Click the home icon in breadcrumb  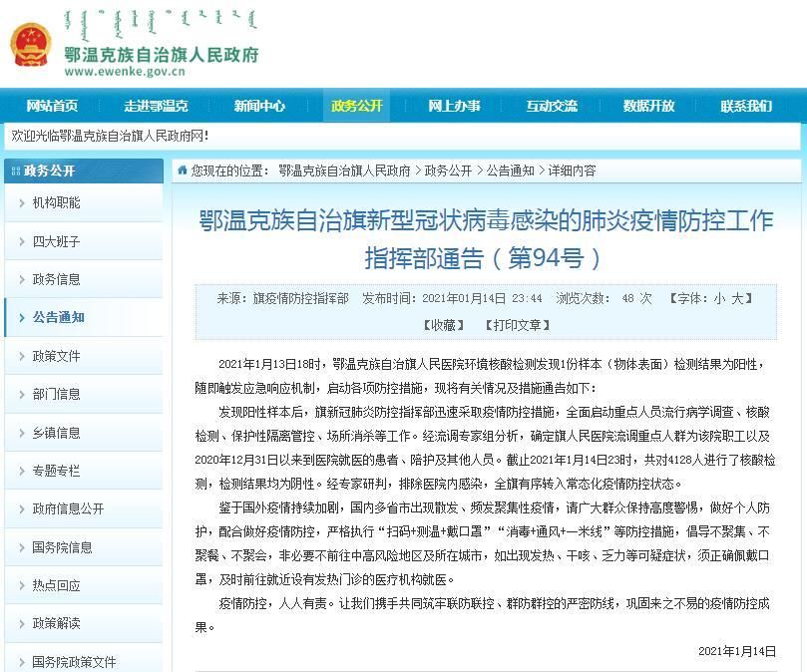click(x=182, y=170)
